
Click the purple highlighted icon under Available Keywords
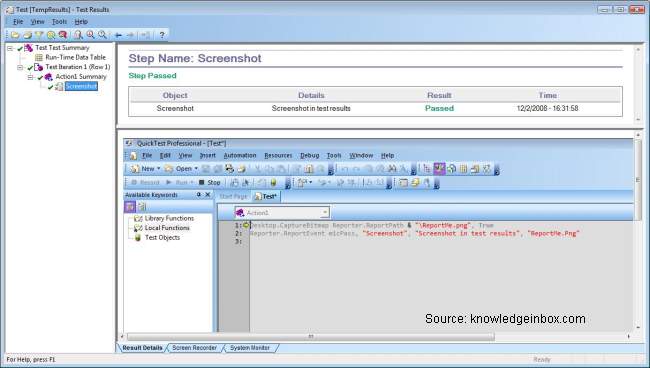130,206
